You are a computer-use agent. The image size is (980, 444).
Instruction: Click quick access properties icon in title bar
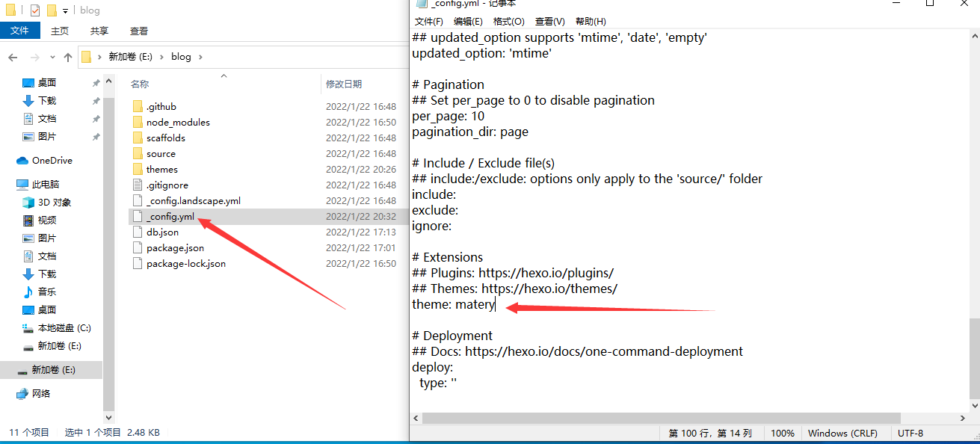pos(35,10)
